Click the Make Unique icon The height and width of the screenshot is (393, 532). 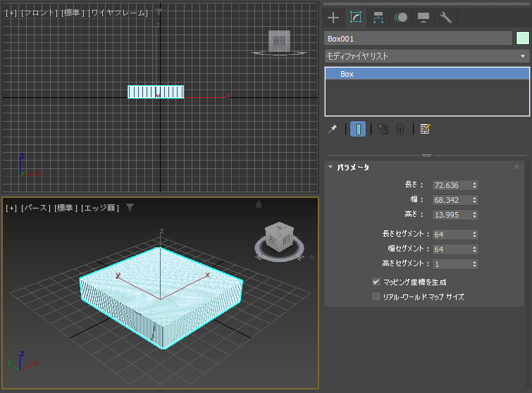tap(383, 129)
